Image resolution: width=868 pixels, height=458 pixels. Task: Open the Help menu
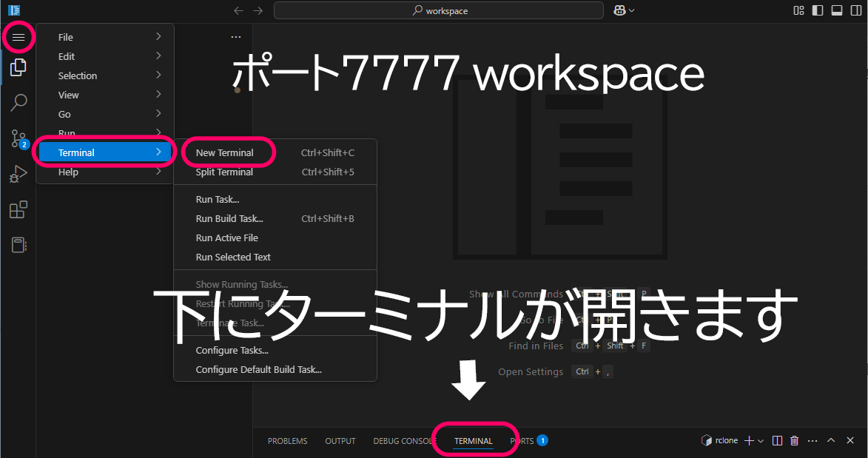pos(104,172)
